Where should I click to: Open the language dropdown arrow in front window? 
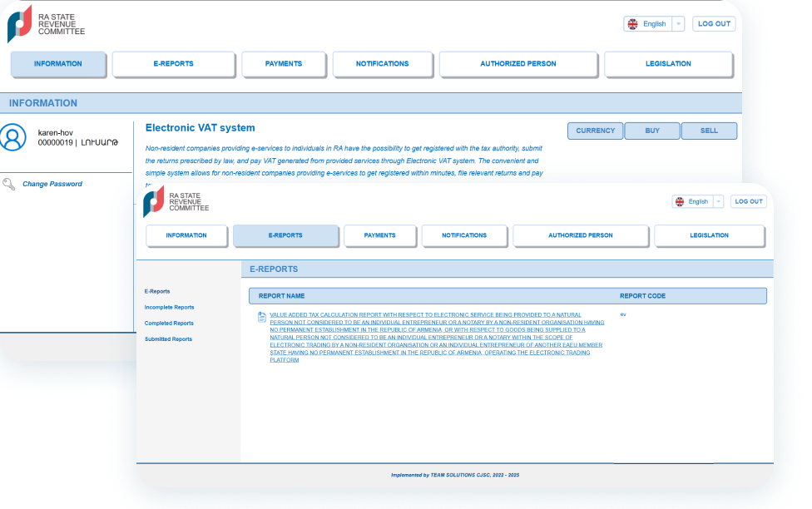point(718,201)
